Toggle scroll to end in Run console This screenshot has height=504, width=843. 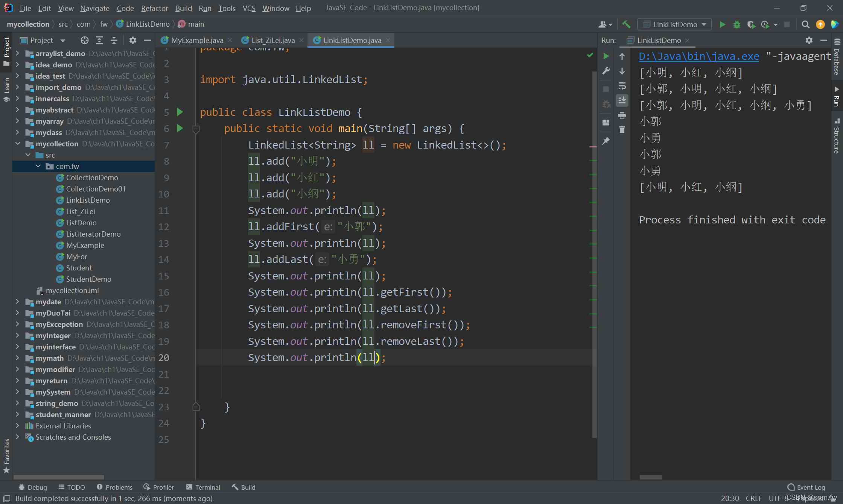pyautogui.click(x=622, y=100)
